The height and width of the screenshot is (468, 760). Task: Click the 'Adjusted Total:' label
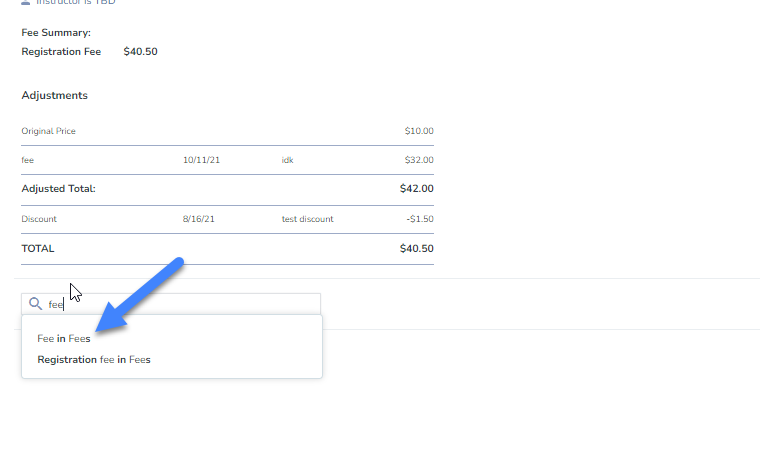tap(58, 188)
